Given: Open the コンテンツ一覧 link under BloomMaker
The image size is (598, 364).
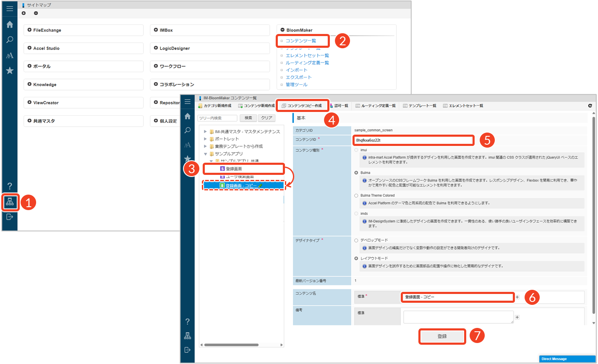Looking at the screenshot, I should click(x=300, y=41).
